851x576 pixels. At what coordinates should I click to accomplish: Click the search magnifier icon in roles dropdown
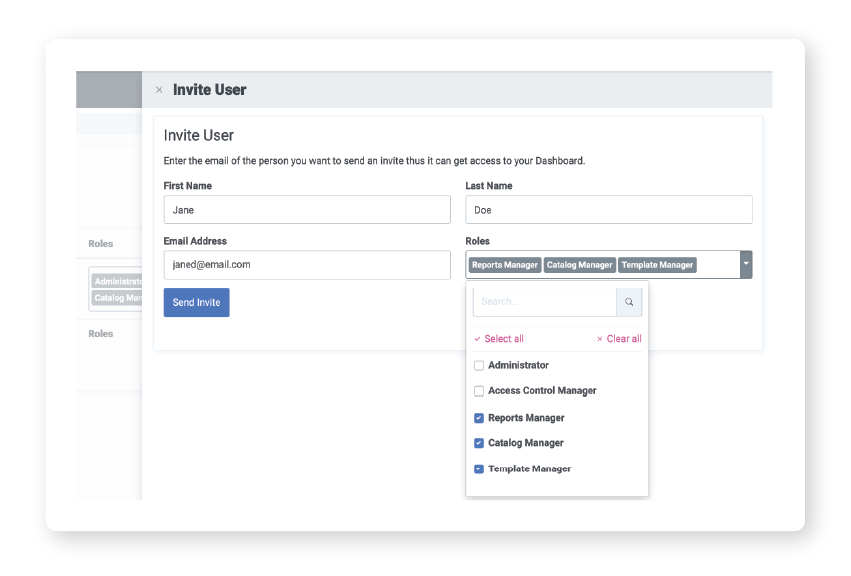point(629,301)
